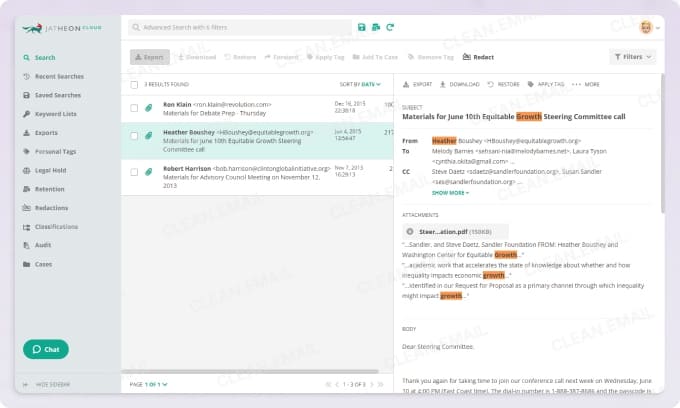Go to last results page
This screenshot has width=680, height=408.
(381, 385)
